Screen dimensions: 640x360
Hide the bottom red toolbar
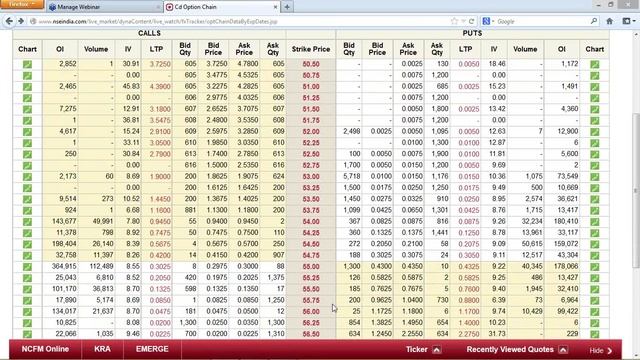pyautogui.click(x=601, y=351)
